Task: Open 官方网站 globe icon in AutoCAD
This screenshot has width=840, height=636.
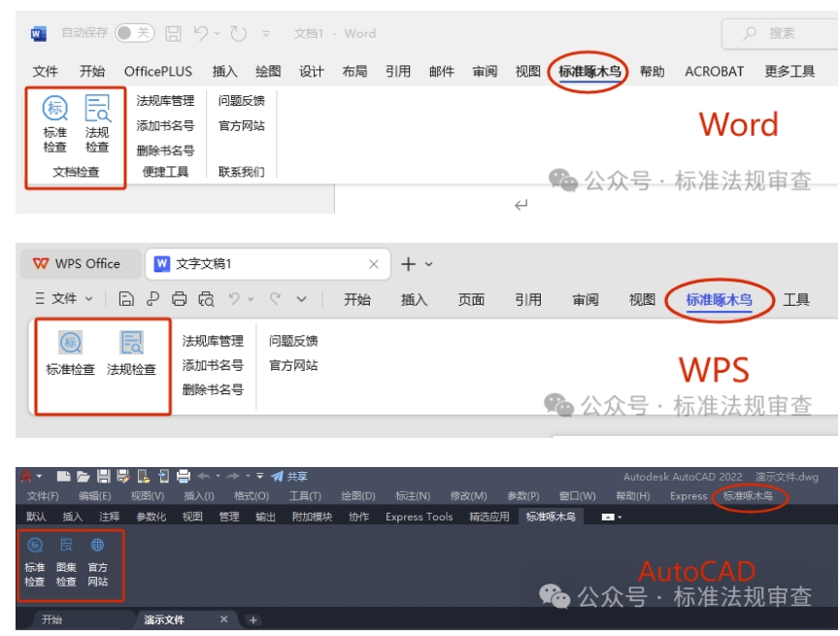Action: click(98, 546)
